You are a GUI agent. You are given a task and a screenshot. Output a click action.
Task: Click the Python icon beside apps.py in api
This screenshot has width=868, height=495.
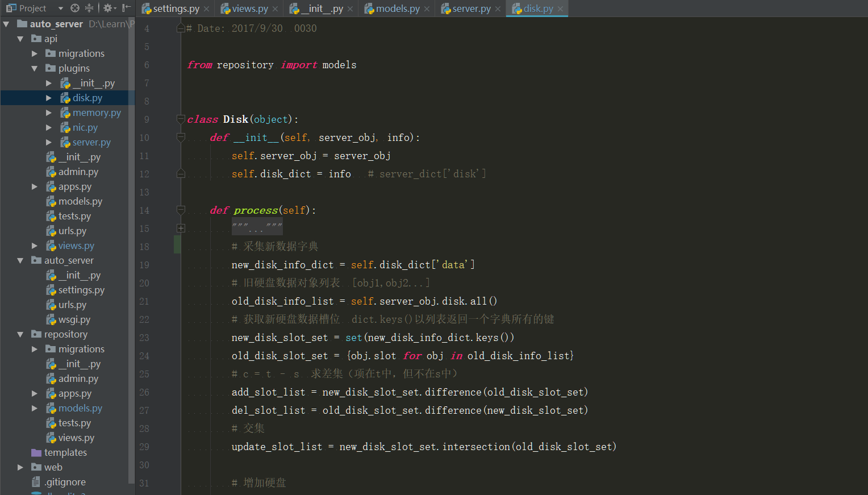click(51, 186)
